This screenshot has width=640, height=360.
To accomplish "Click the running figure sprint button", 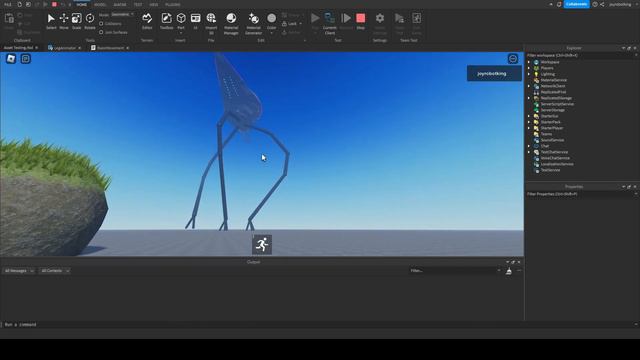I will [262, 244].
